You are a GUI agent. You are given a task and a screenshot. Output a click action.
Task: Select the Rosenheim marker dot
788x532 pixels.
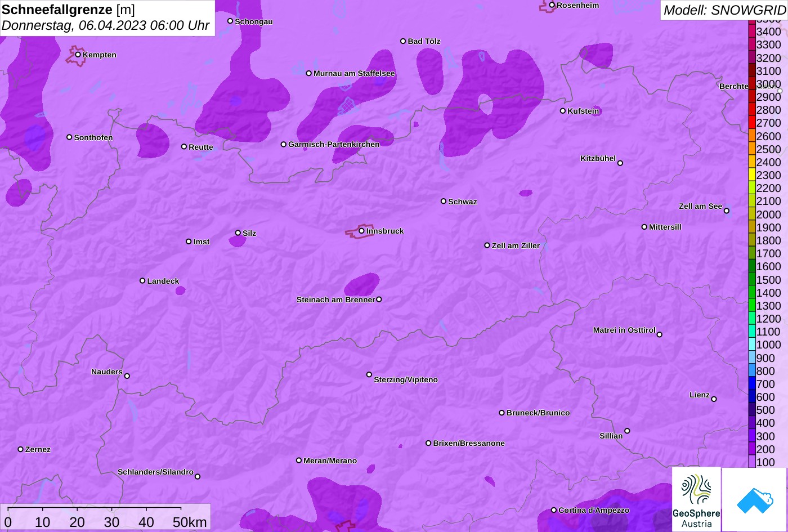[552, 5]
